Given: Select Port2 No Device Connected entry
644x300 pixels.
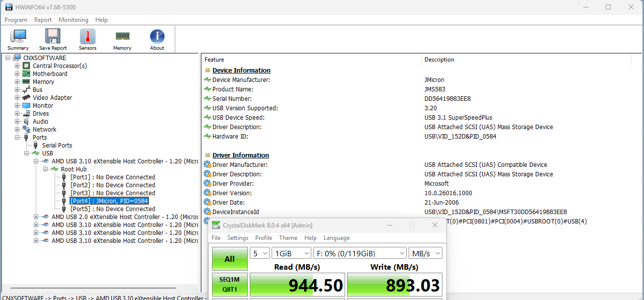Looking at the screenshot, I should (113, 185).
